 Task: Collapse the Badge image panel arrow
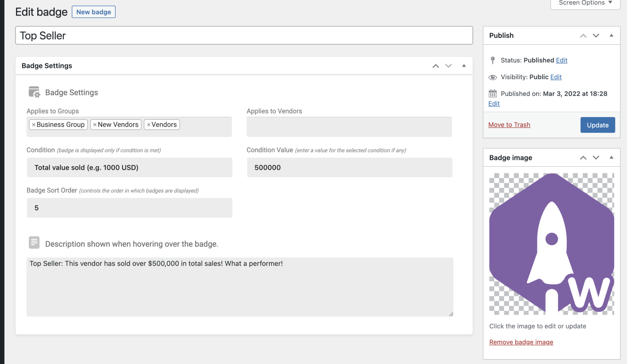click(611, 157)
